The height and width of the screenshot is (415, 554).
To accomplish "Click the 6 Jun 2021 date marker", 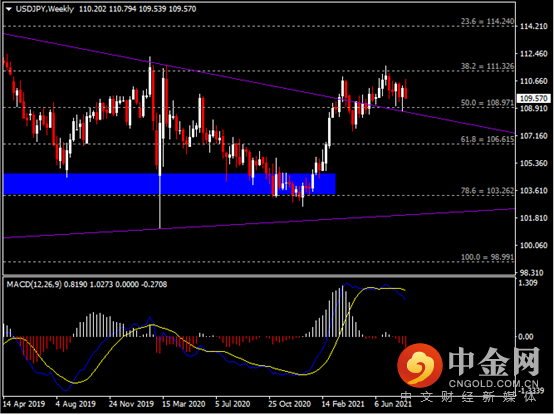I will pyautogui.click(x=393, y=404).
